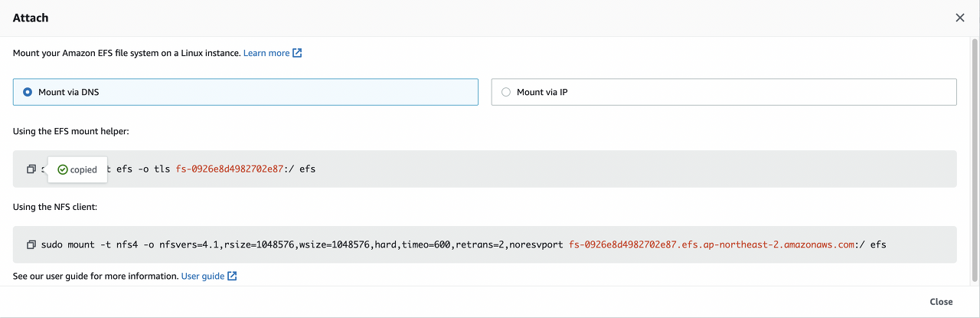Select Mount via IP option
Viewport: 980px width, 318px height.
tap(724, 92)
